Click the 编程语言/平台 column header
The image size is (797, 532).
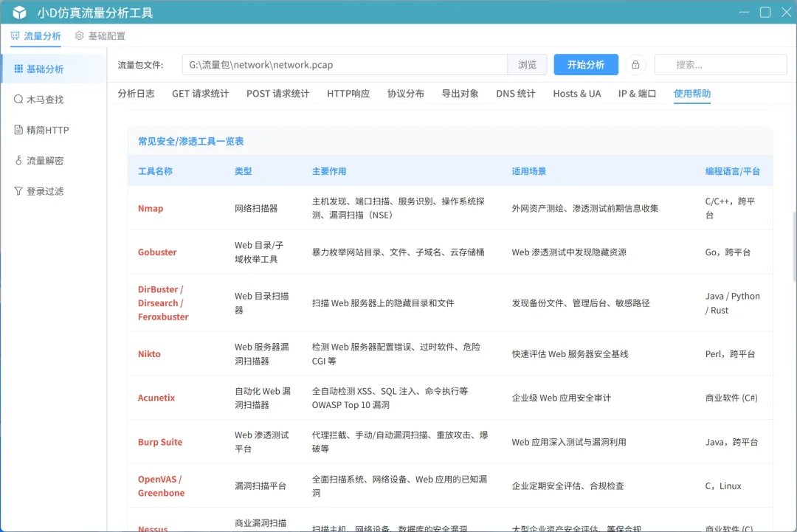click(x=733, y=171)
